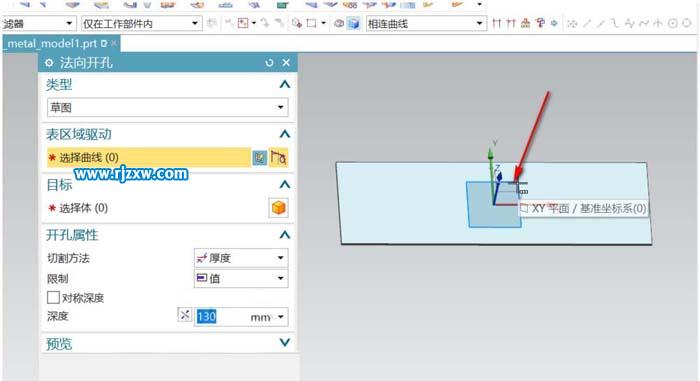This screenshot has height=381, width=700.
Task: Click the green Y axis of datum coordinate system
Action: point(492,176)
